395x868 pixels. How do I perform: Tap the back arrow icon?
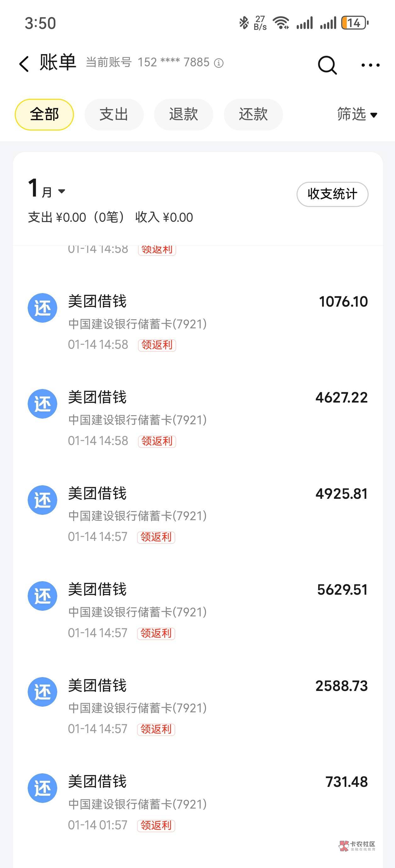point(24,64)
